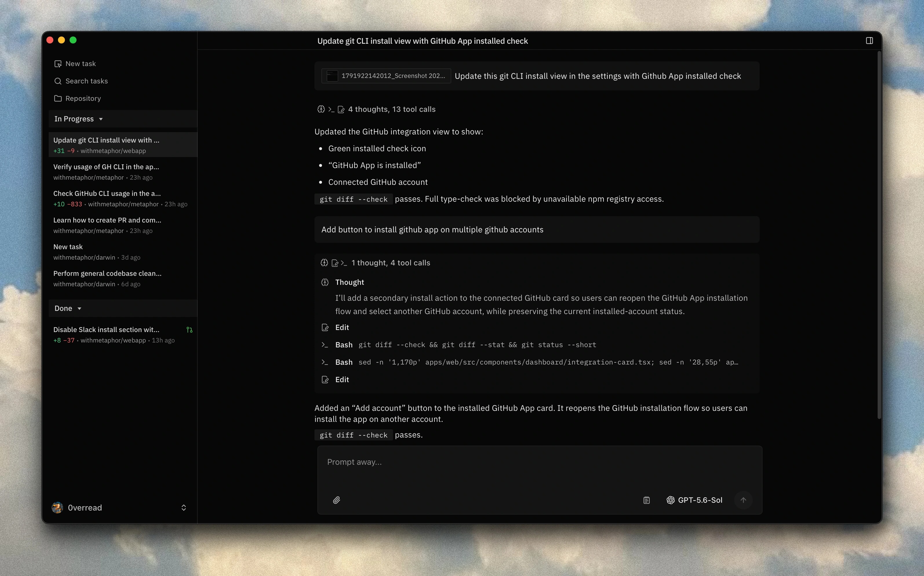This screenshot has height=576, width=924.
Task: Open the Perform general codebase cleanup task
Action: click(x=123, y=278)
